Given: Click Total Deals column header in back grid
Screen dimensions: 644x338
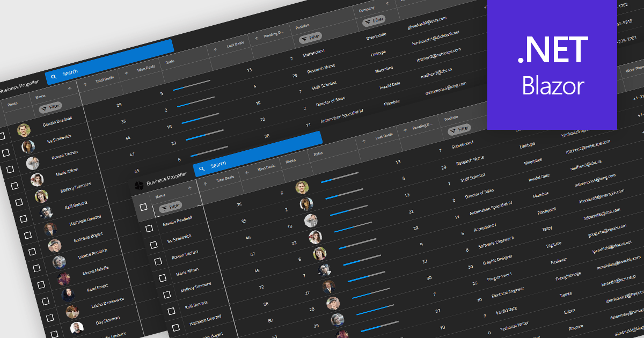Looking at the screenshot, I should pos(105,79).
